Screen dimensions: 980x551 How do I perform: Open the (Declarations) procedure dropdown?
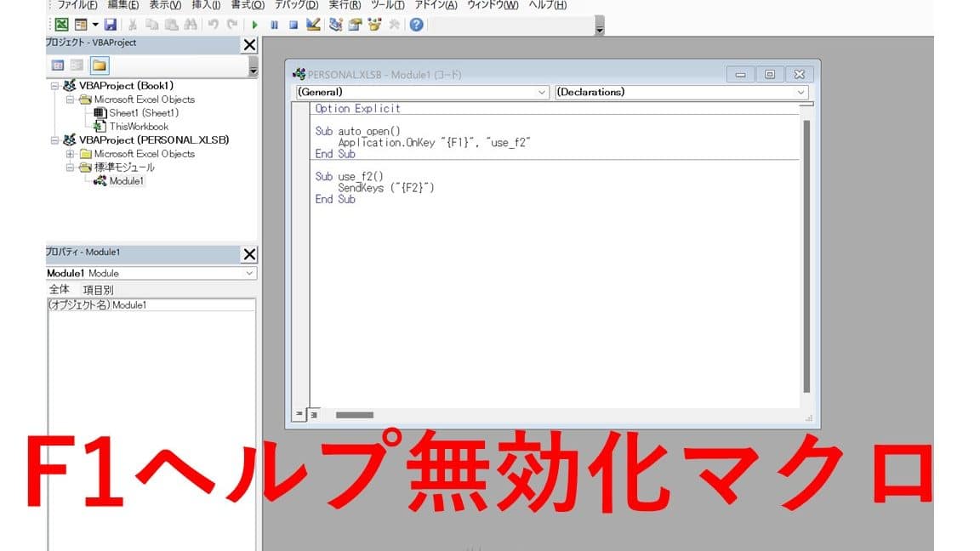pyautogui.click(x=801, y=93)
